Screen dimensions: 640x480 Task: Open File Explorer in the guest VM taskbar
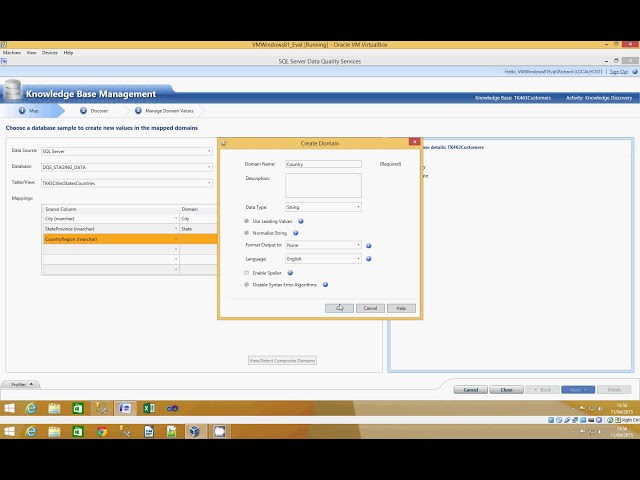point(54,408)
